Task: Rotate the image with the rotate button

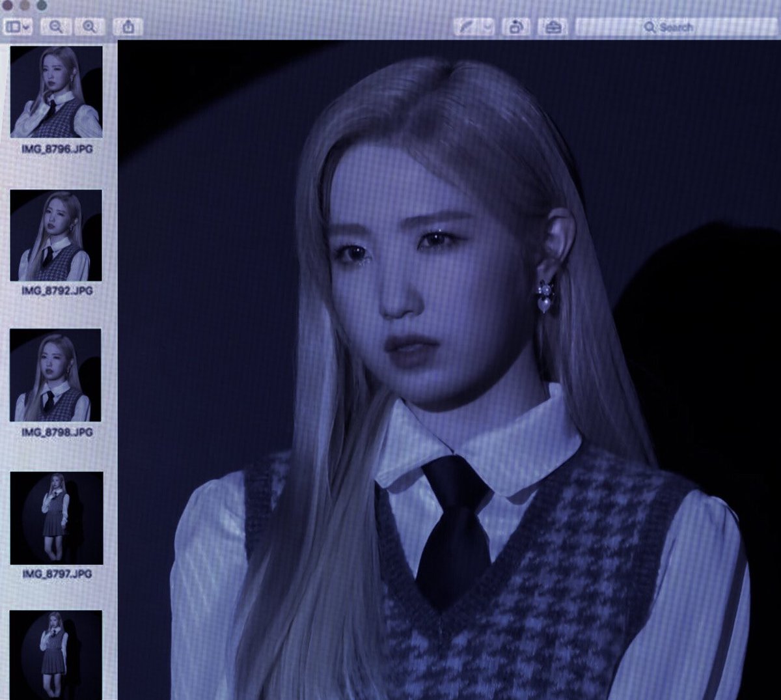Action: tap(516, 27)
